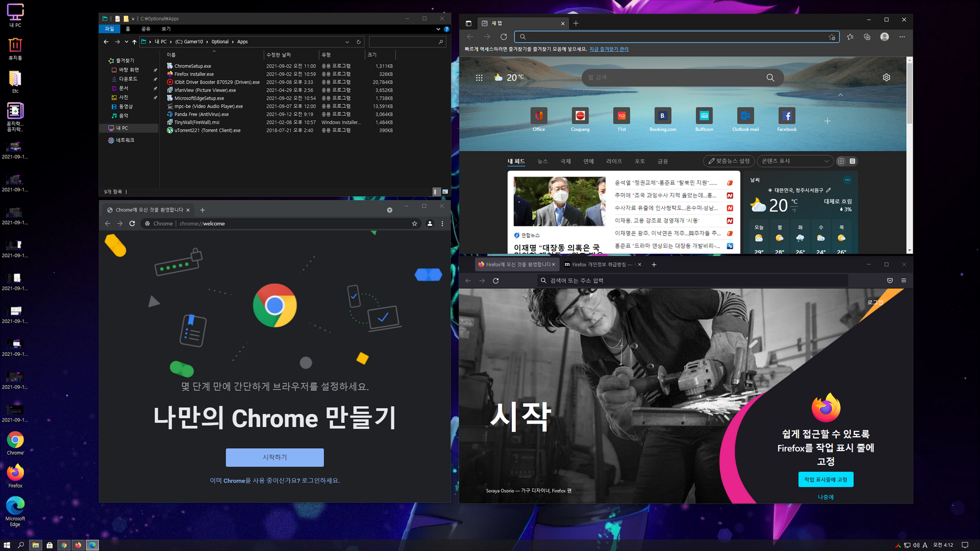Expand the Explorer ribbon chevron
The height and width of the screenshot is (551, 980).
[438, 29]
